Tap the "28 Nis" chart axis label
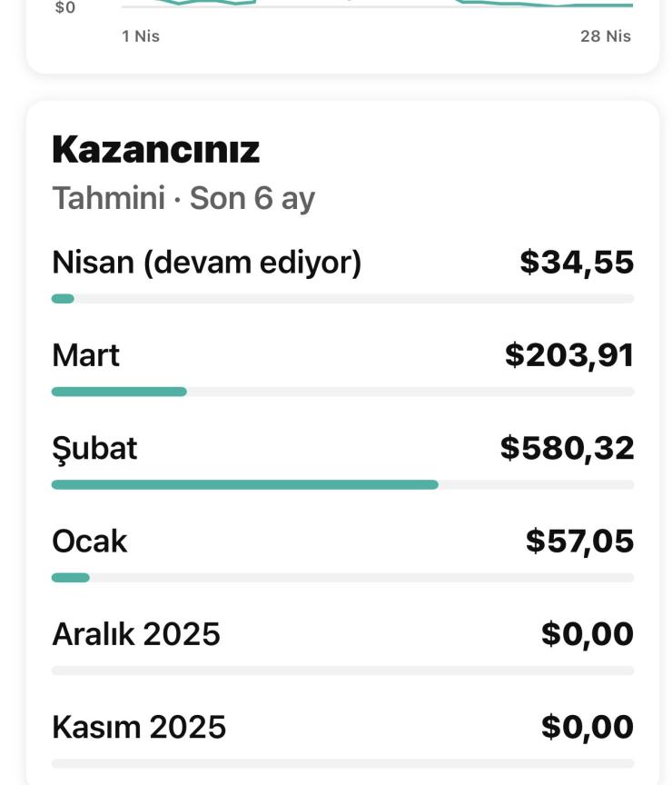672x785 pixels. 606,36
